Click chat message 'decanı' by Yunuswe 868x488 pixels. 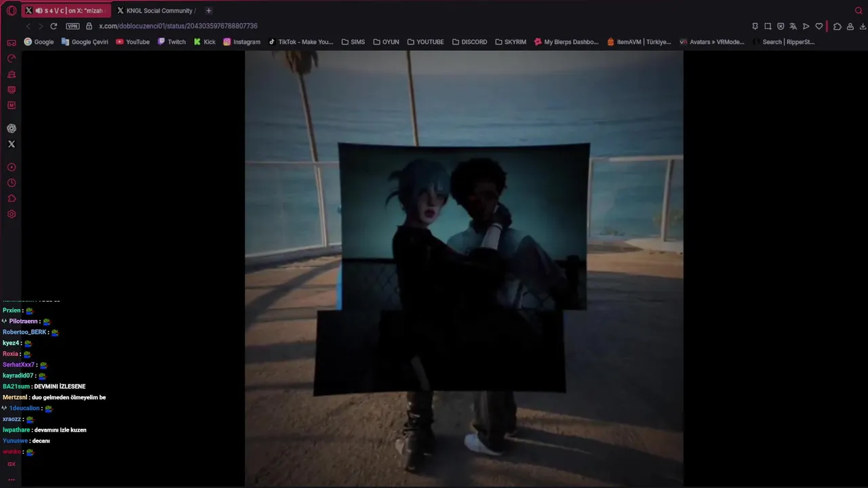pyautogui.click(x=41, y=441)
